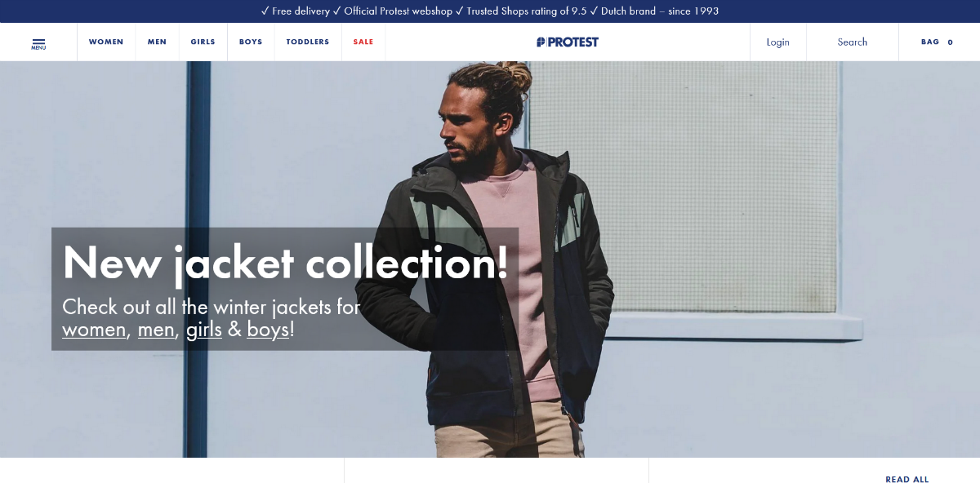Image resolution: width=980 pixels, height=483 pixels.
Task: Open the hamburger Menu icon
Action: pos(38,43)
